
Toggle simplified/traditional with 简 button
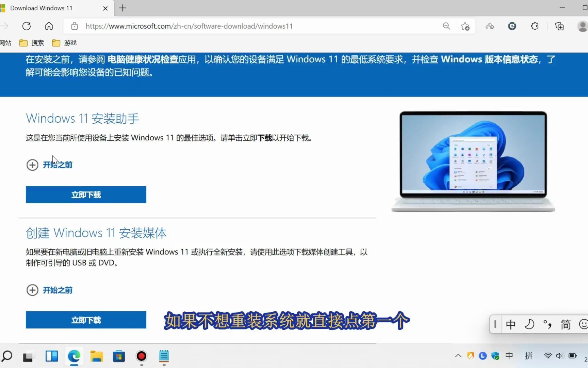565,324
